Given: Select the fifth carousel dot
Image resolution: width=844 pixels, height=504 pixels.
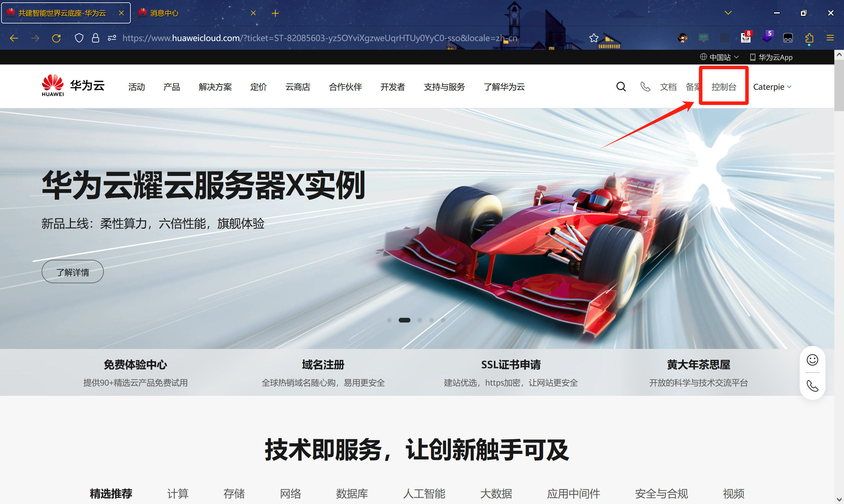Looking at the screenshot, I should tap(443, 320).
